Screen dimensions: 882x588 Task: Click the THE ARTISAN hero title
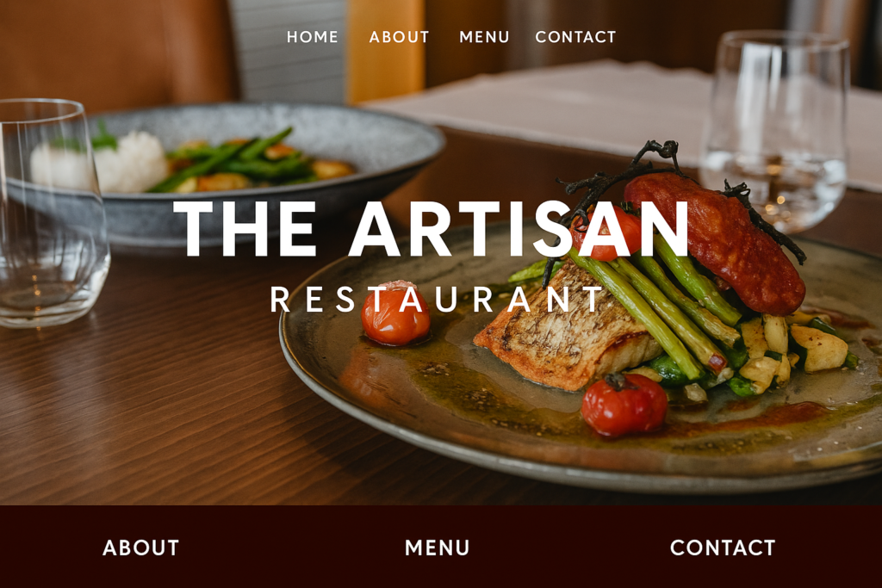[432, 229]
